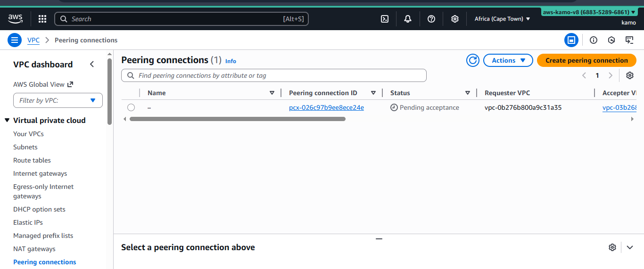Open Subnets in sidebar
The image size is (644, 269).
coord(25,147)
